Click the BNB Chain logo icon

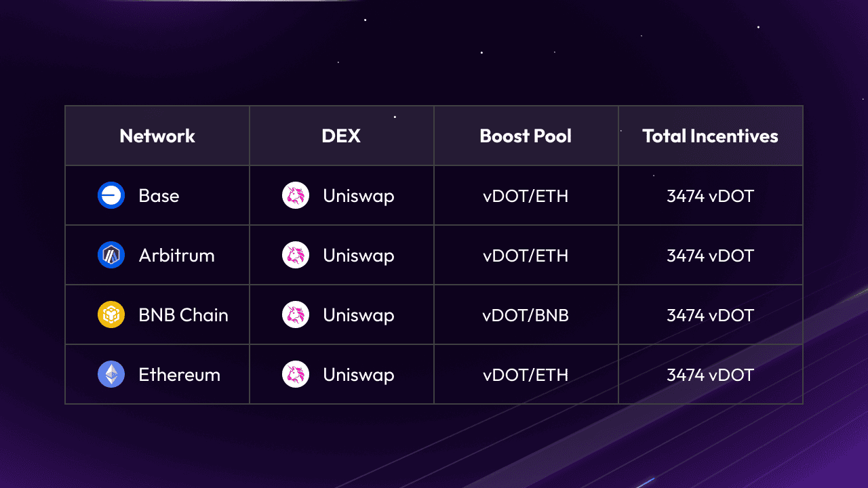(x=111, y=315)
